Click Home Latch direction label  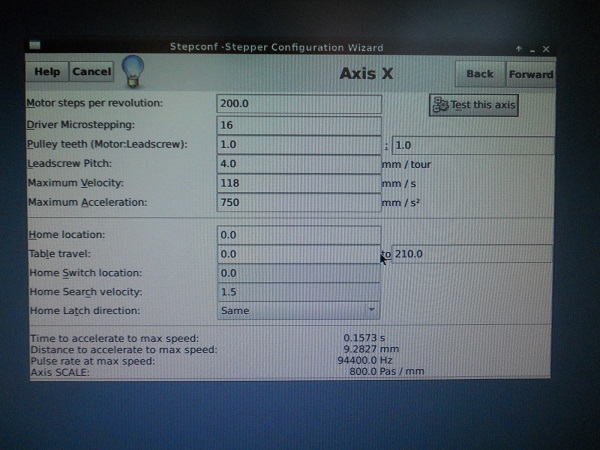(85, 310)
